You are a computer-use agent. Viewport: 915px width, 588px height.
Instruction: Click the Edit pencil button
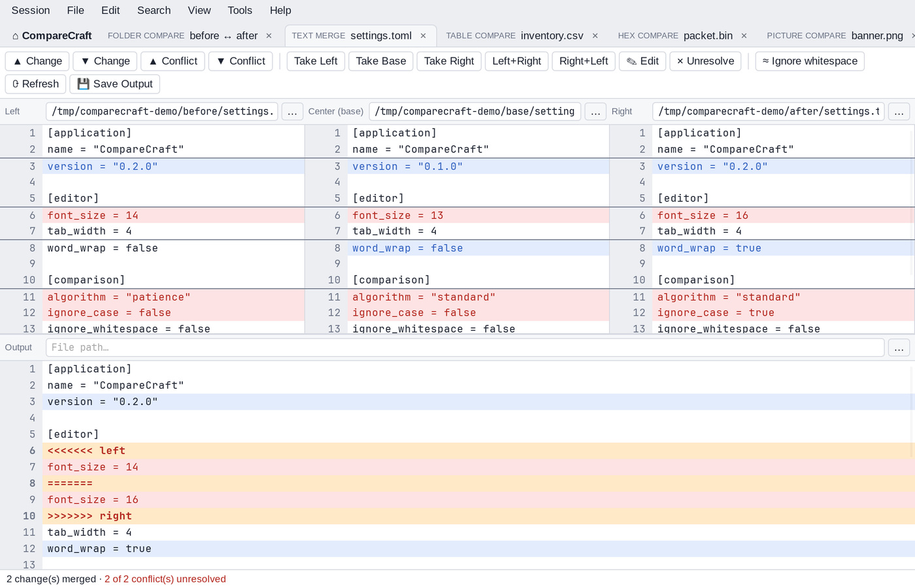click(642, 61)
